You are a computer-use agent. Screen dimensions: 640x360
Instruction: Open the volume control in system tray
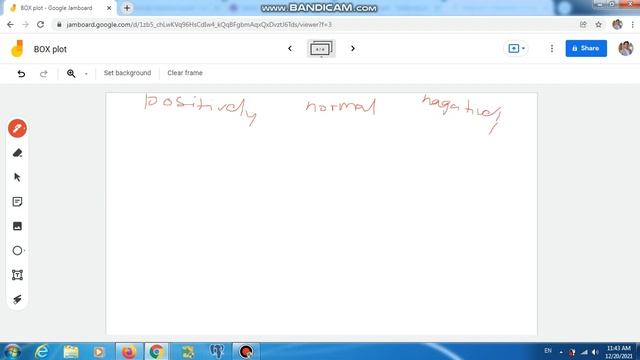click(595, 352)
